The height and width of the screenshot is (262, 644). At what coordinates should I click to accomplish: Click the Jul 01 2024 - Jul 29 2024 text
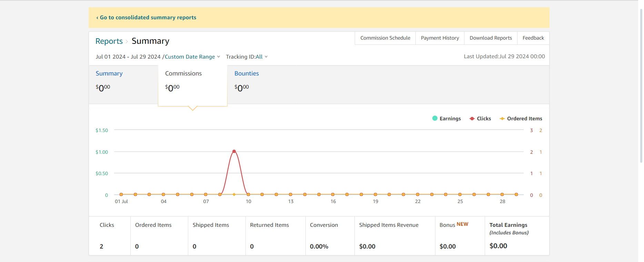128,57
